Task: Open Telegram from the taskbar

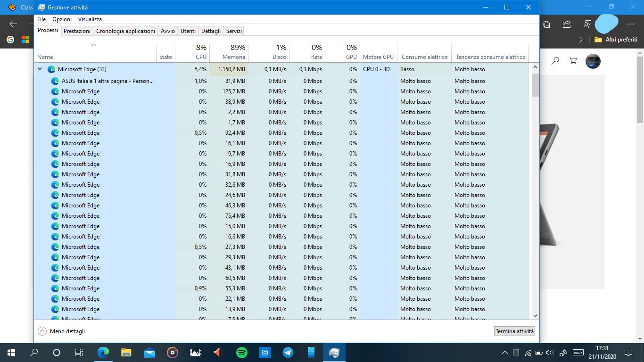Action: pyautogui.click(x=288, y=352)
